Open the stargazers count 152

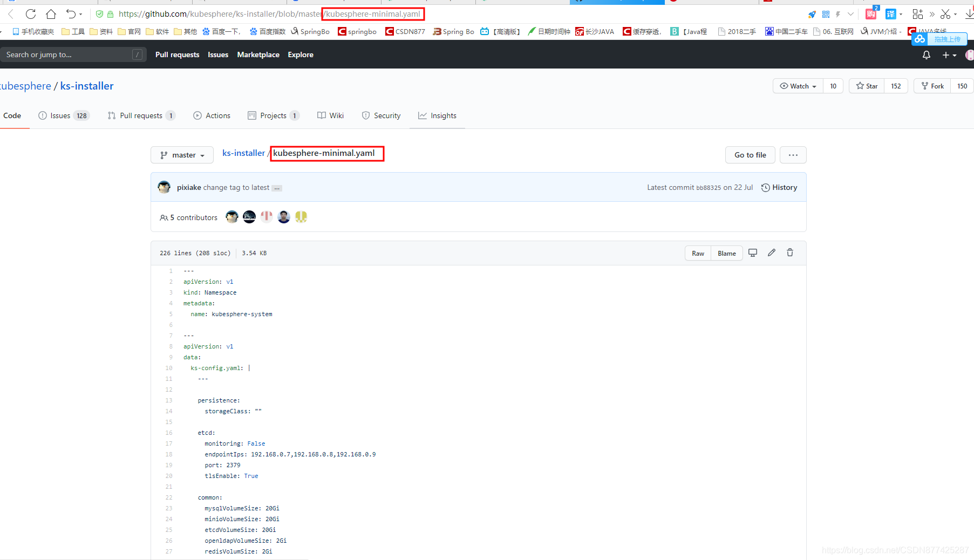pos(896,86)
